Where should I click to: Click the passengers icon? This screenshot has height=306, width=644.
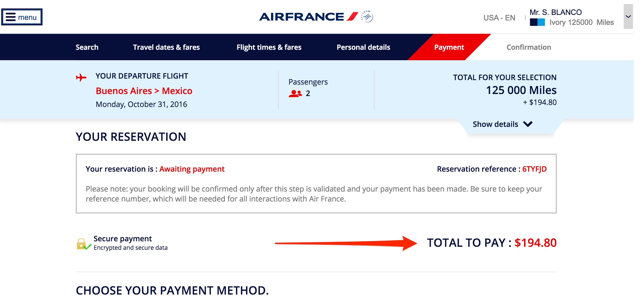295,93
